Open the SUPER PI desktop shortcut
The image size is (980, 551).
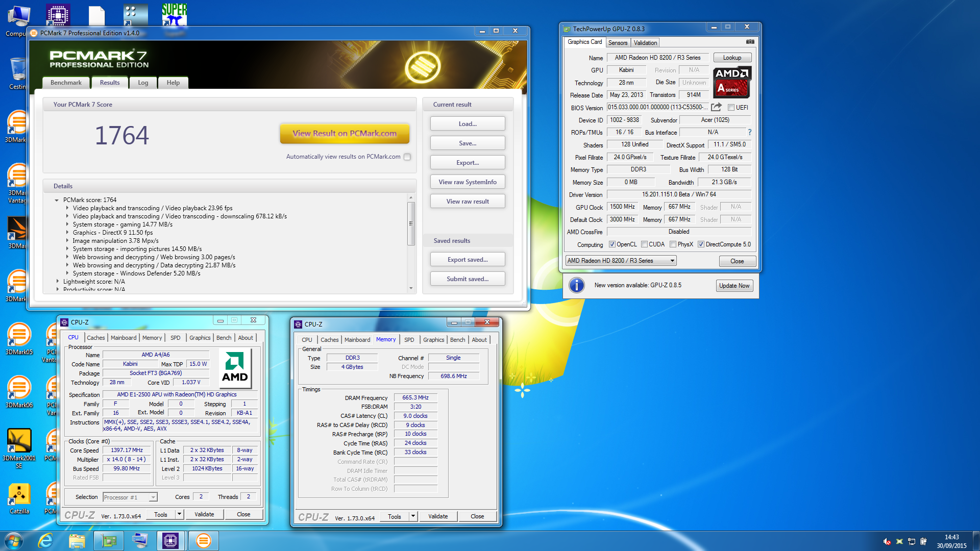point(175,15)
